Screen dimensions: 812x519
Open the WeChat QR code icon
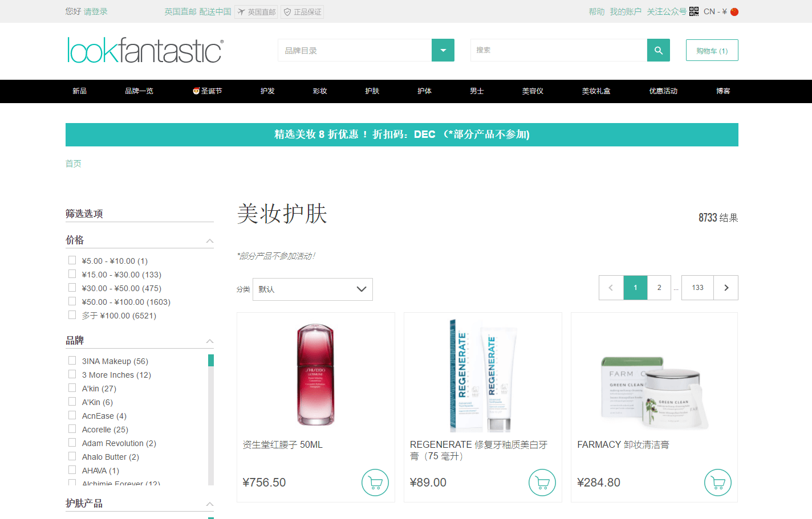[x=694, y=11]
